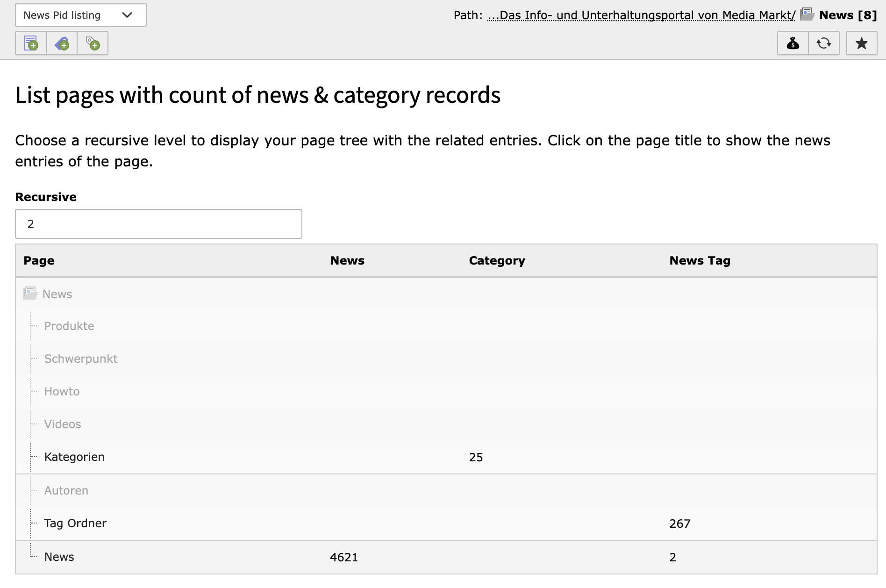The height and width of the screenshot is (588, 886).
Task: Select the Produkte page in tree
Action: pyautogui.click(x=69, y=326)
